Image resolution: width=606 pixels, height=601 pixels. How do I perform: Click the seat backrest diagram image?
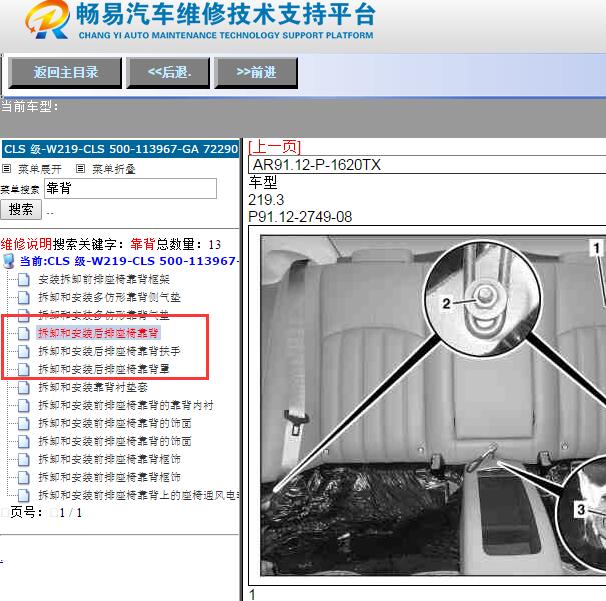[x=433, y=405]
